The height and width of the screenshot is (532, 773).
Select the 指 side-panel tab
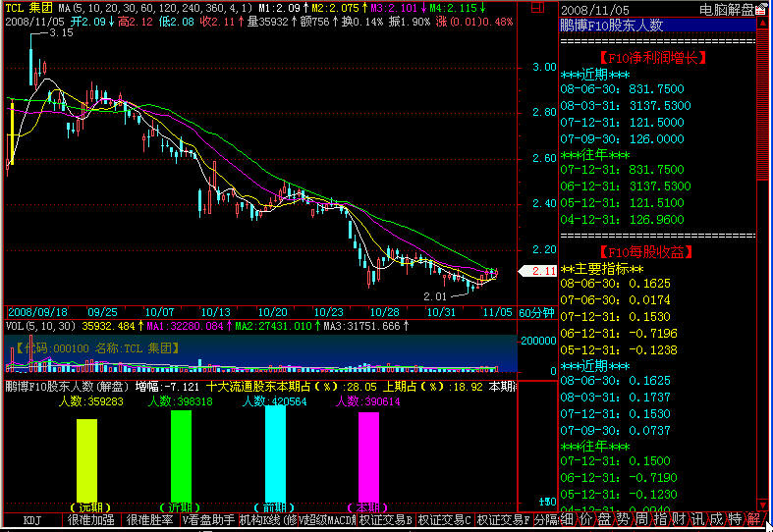[660, 518]
